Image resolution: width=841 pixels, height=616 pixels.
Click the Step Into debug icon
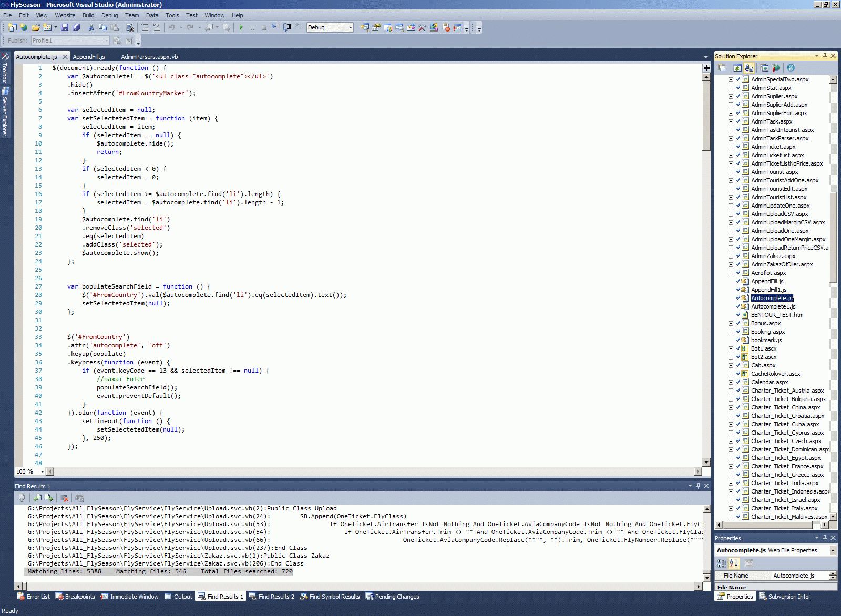[275, 27]
